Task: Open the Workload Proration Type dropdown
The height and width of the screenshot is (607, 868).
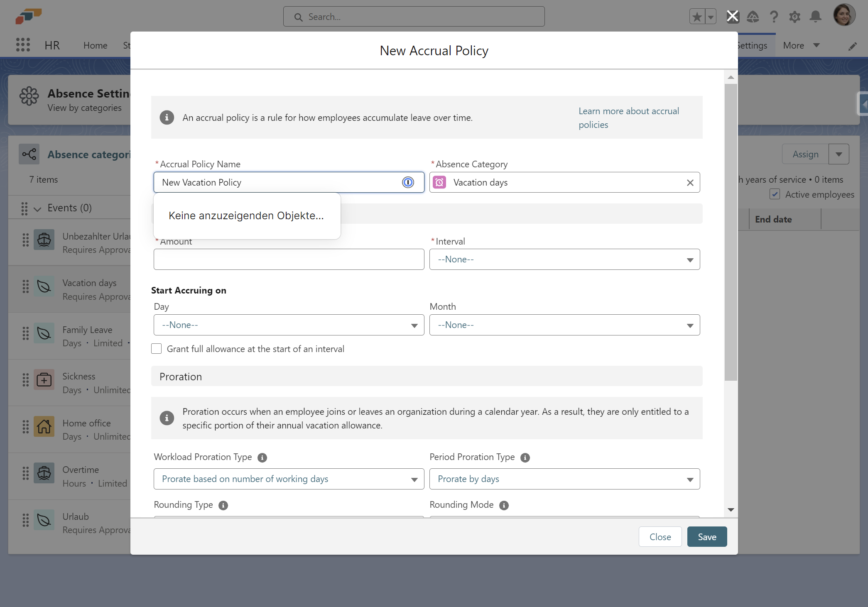Action: click(289, 479)
